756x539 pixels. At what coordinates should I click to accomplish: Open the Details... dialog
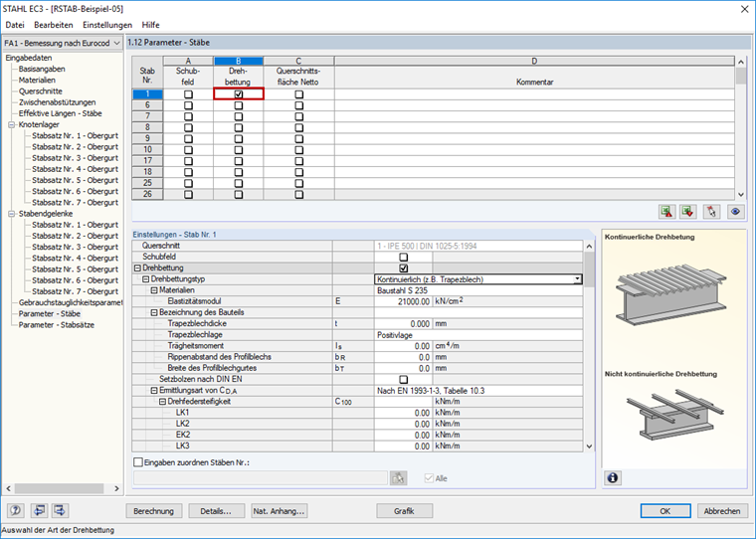point(216,511)
